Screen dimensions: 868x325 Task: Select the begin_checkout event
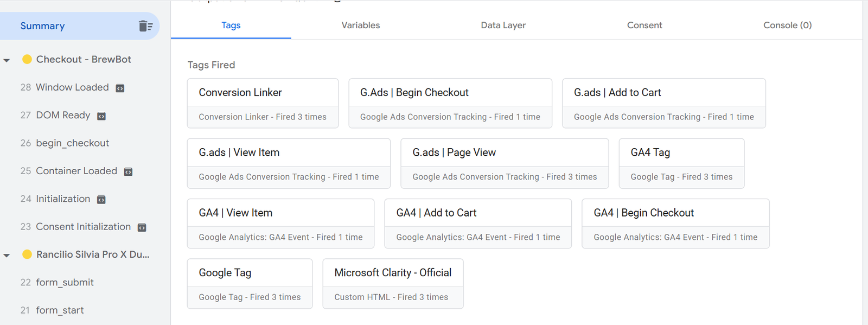click(x=72, y=143)
